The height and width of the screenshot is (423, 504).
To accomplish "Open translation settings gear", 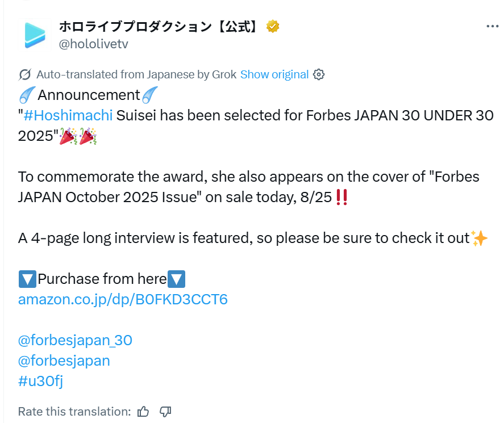I will click(319, 74).
